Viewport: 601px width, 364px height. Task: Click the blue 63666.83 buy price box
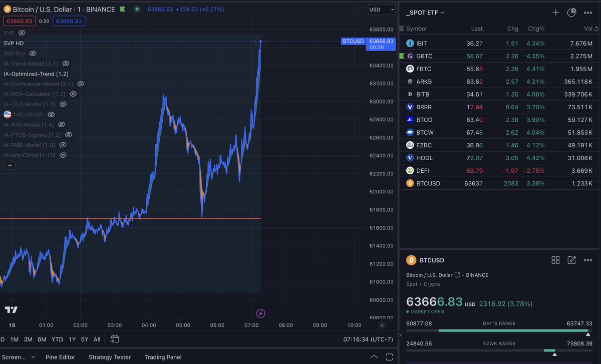70,21
